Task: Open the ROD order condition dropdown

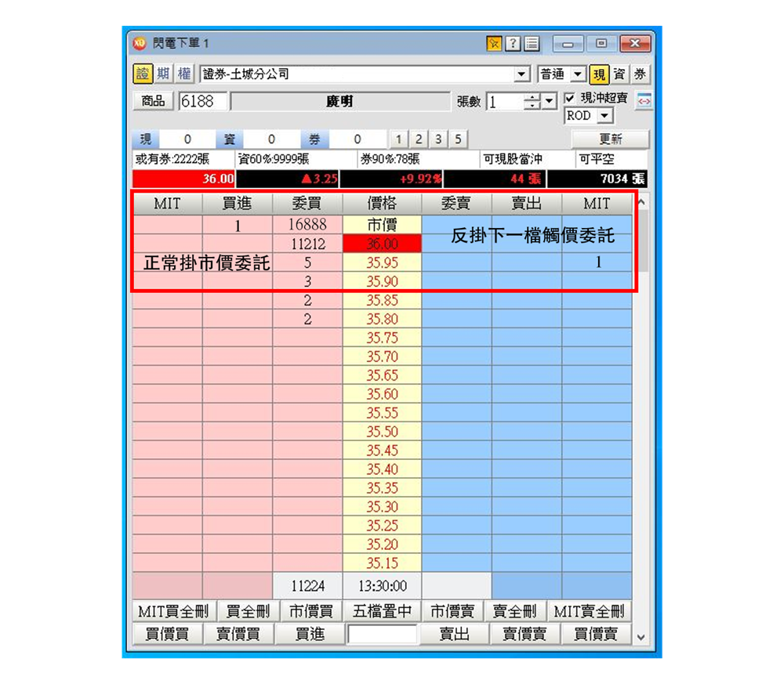Action: 604,116
